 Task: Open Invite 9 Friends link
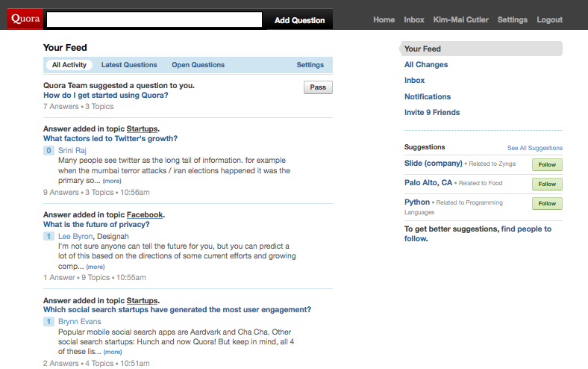432,112
